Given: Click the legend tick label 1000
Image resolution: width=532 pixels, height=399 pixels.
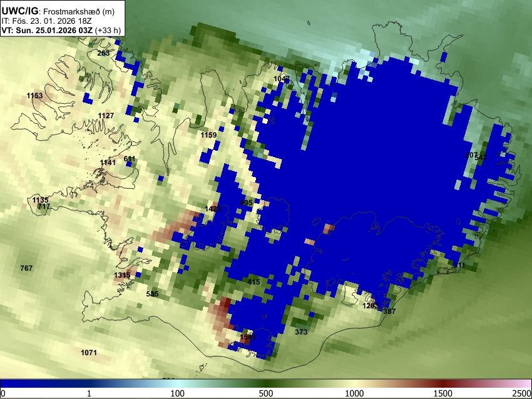Looking at the screenshot, I should (354, 393).
